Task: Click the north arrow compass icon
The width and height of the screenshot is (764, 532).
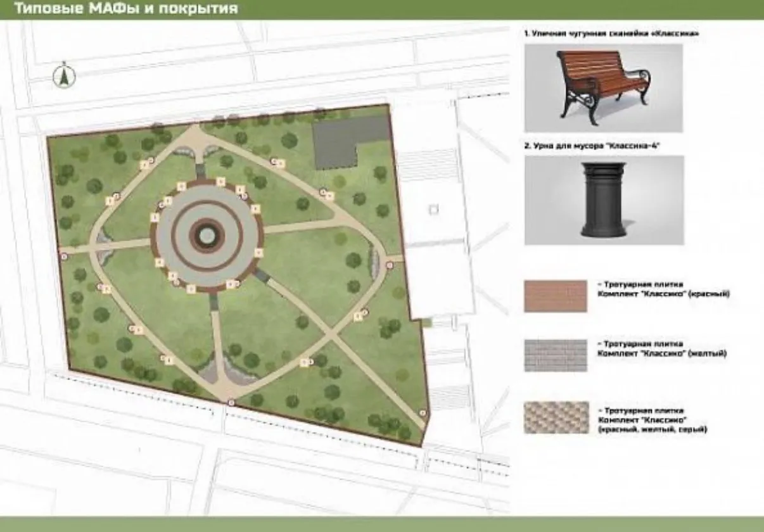Action: coord(63,75)
